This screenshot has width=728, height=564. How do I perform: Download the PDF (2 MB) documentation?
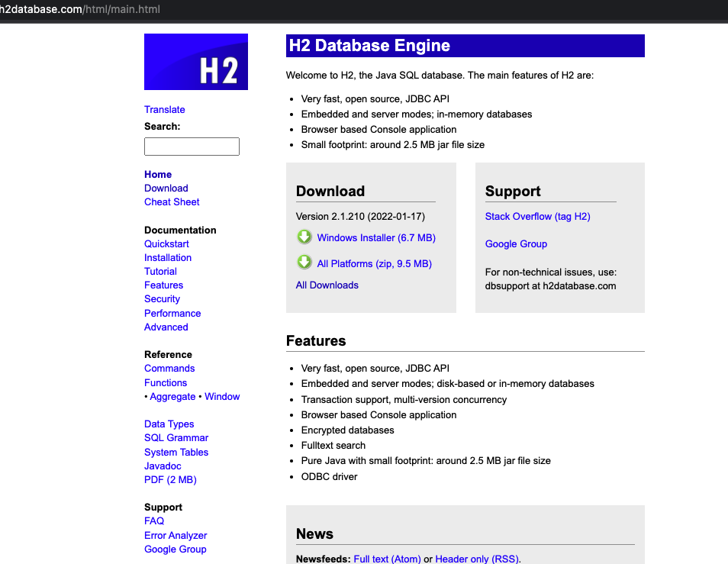170,480
